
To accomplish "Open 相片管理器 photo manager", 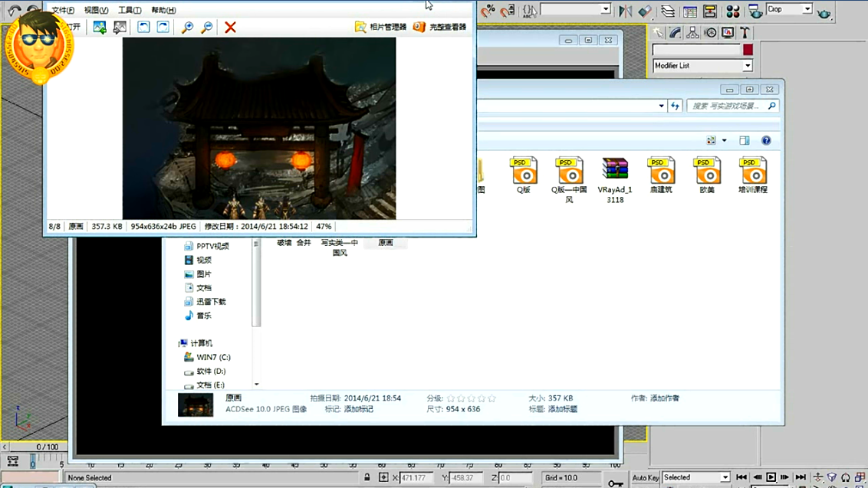I will pyautogui.click(x=381, y=27).
